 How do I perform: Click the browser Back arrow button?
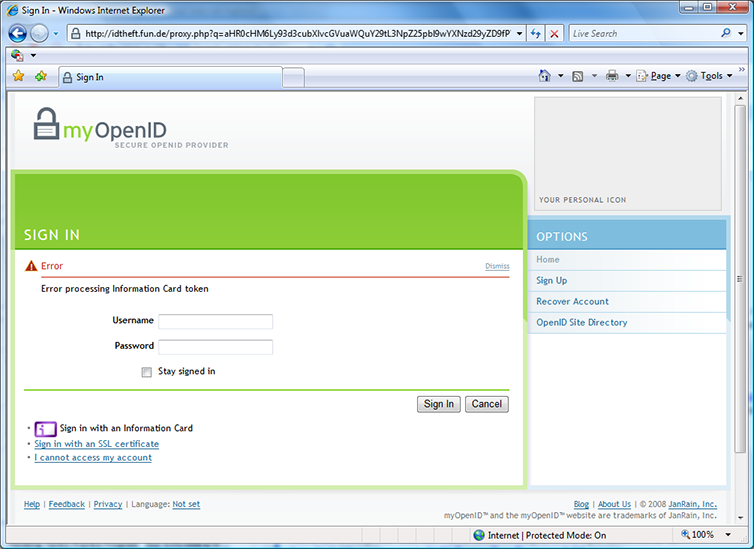[x=17, y=33]
